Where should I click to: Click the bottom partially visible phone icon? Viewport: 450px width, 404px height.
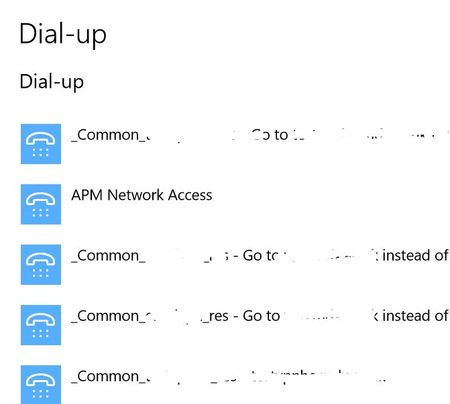tap(41, 384)
